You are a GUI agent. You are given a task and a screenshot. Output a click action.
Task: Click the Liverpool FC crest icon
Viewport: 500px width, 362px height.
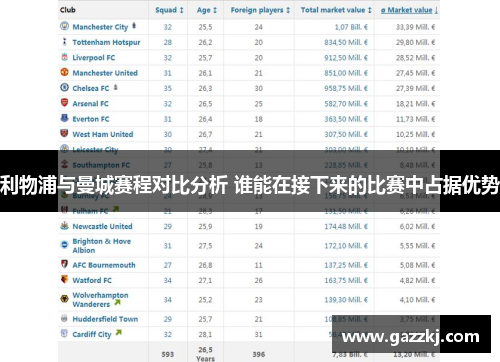(x=64, y=57)
